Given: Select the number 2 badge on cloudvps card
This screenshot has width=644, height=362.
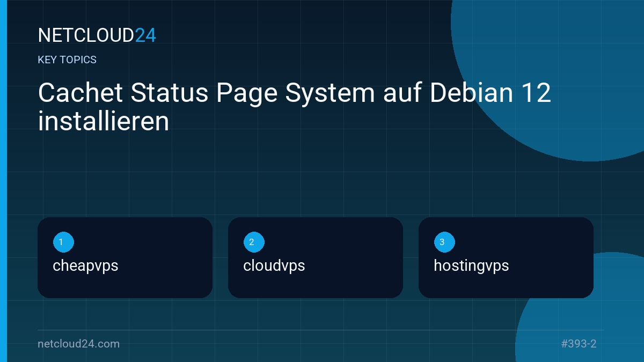Looking at the screenshot, I should coord(254,242).
